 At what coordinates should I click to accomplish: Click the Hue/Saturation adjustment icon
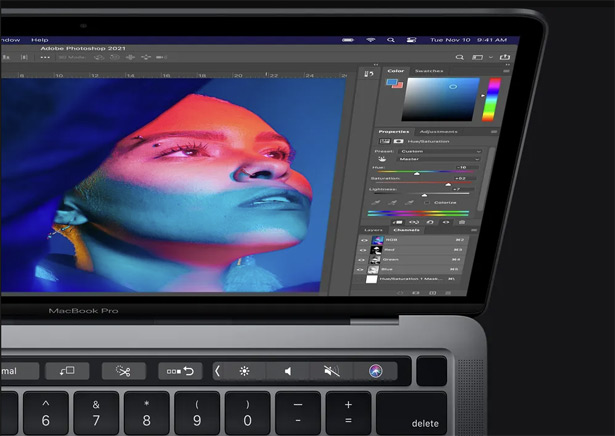[x=385, y=141]
